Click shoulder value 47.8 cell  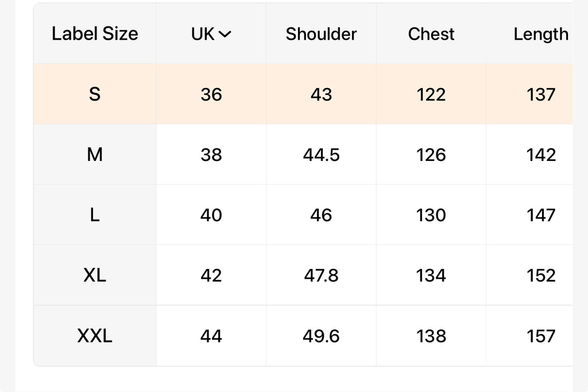[x=321, y=275]
